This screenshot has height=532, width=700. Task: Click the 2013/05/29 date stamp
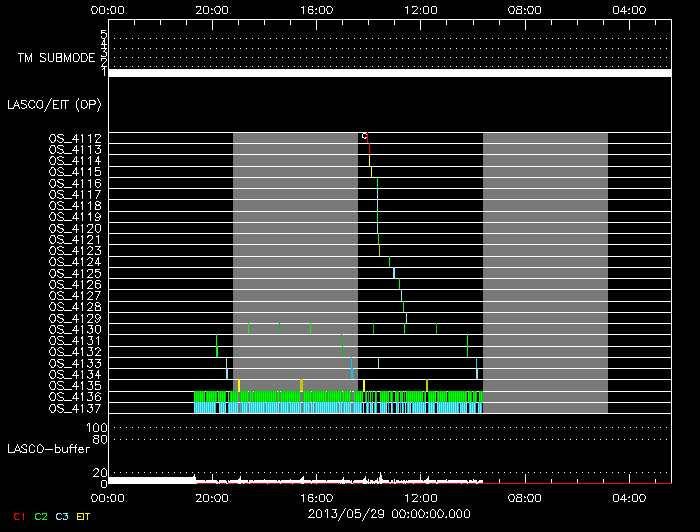389,514
